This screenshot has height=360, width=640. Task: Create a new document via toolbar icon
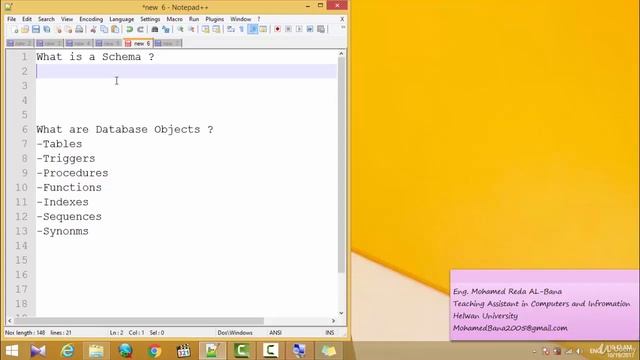16,29
